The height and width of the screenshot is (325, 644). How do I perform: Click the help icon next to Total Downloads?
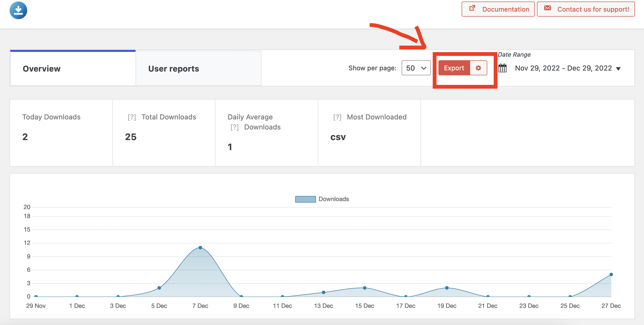coord(132,117)
